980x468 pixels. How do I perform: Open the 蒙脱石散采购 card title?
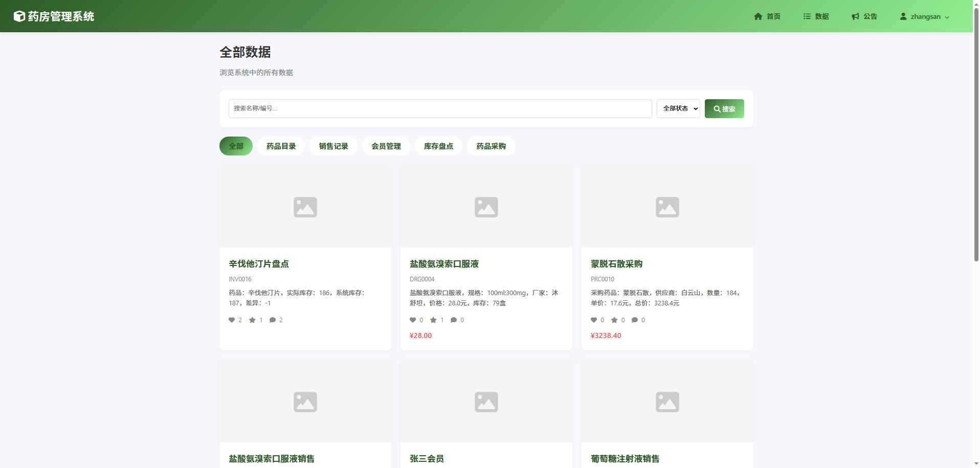pyautogui.click(x=616, y=264)
